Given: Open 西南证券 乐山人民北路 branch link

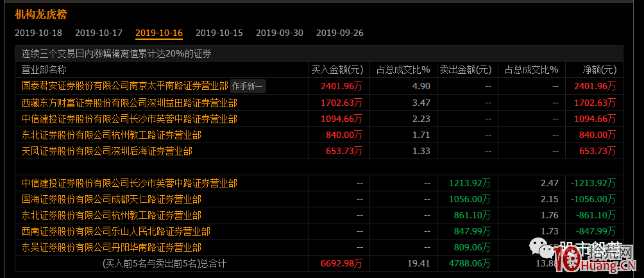Looking at the screenshot, I should click(116, 232).
